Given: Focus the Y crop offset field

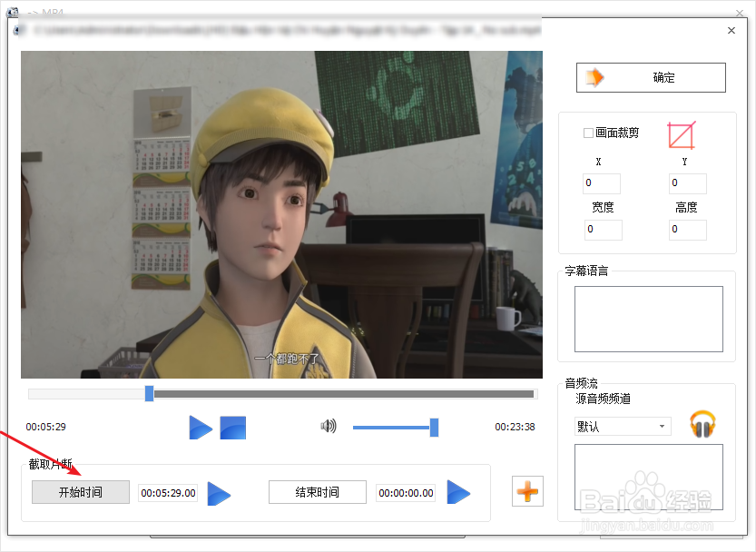Looking at the screenshot, I should pyautogui.click(x=688, y=183).
